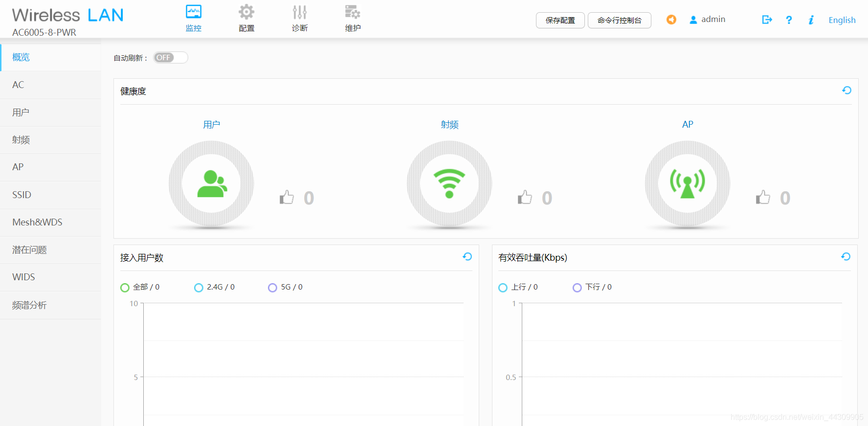Open the 诊断 diagnostics tab
868x426 pixels.
[x=300, y=19]
